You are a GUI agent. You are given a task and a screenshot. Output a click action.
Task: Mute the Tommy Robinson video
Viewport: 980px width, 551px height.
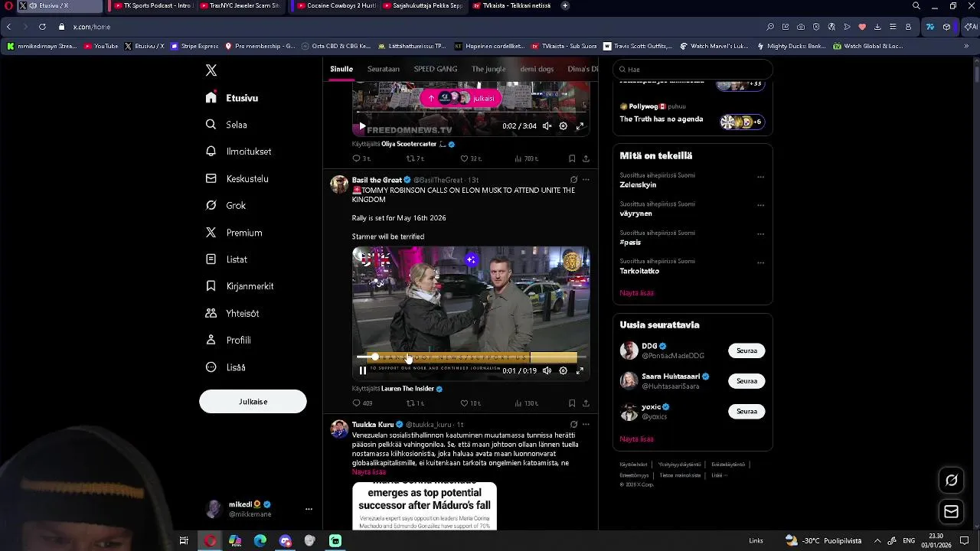547,370
